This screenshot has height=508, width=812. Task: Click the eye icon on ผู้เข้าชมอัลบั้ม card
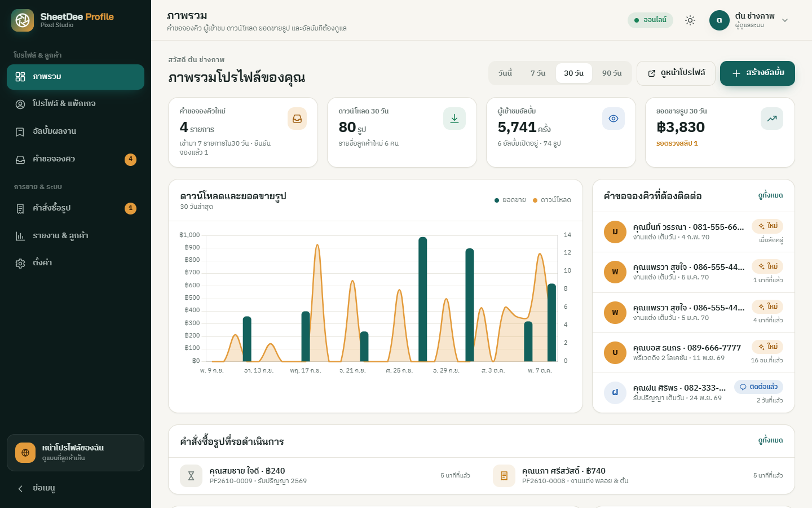614,119
